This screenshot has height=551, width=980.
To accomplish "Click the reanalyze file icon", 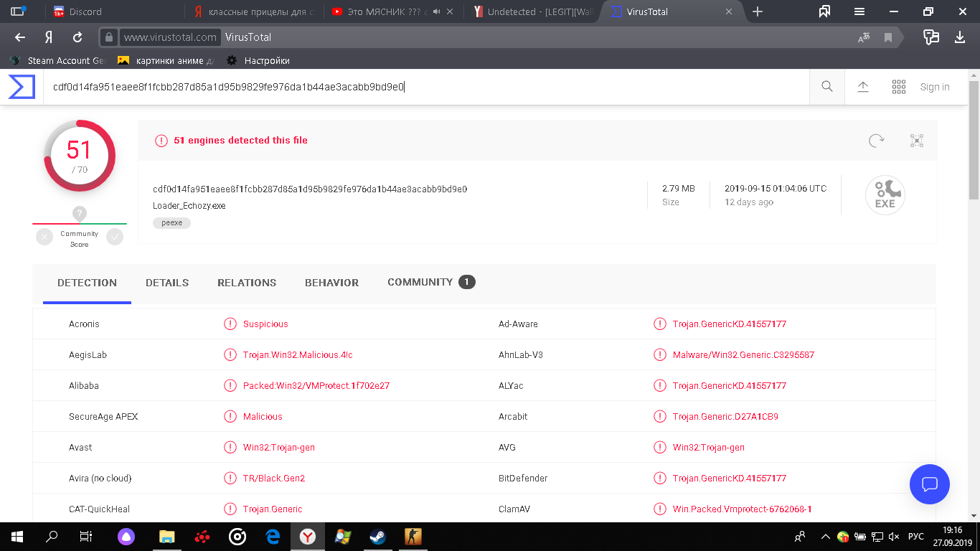I will (x=876, y=141).
